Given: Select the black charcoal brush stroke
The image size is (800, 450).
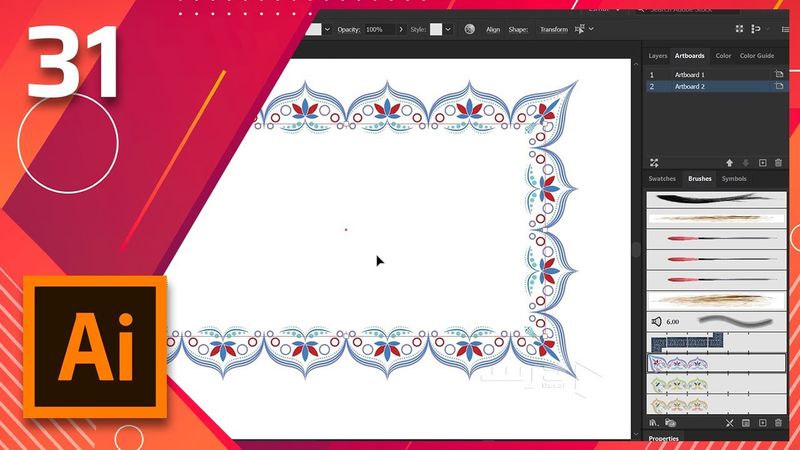Looking at the screenshot, I should [x=716, y=199].
